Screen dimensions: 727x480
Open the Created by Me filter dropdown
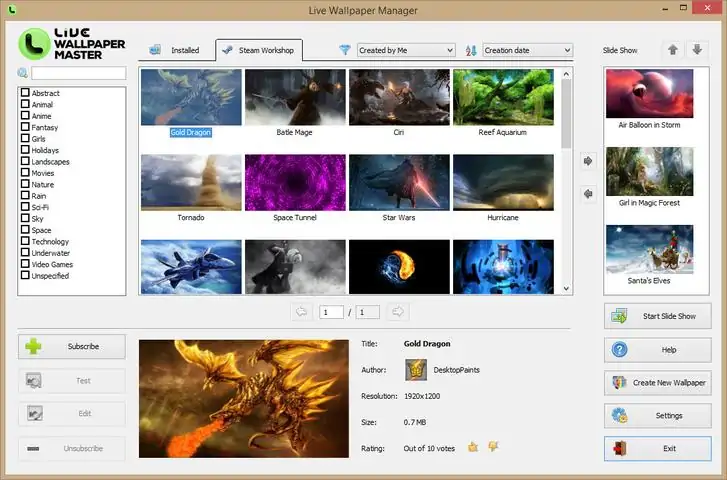click(406, 50)
